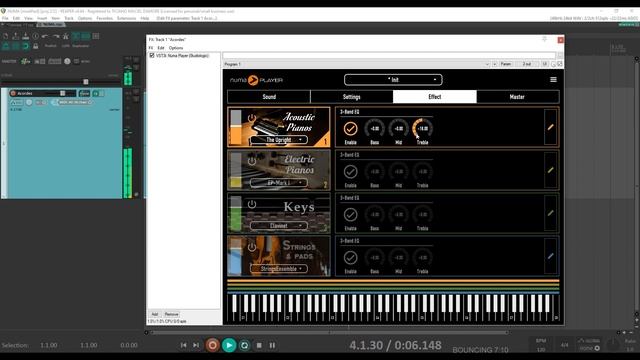640x360 pixels.
Task: Enable 3-Band EQ for Keys
Action: tap(350, 215)
